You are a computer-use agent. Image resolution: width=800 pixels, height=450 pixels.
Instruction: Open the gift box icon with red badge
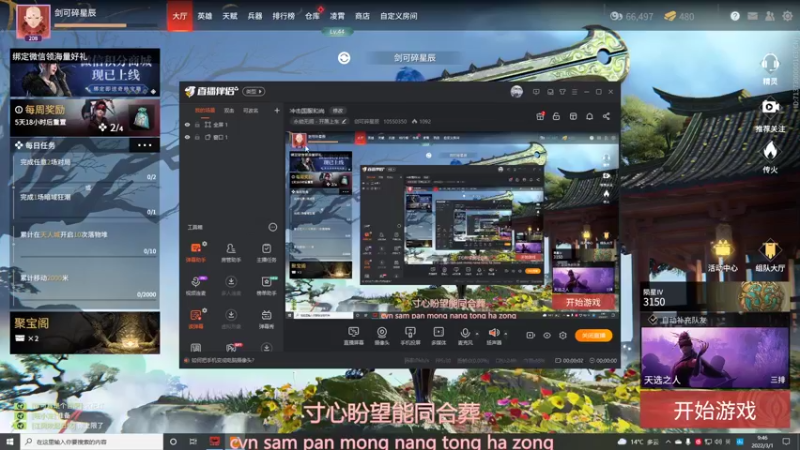tap(540, 116)
